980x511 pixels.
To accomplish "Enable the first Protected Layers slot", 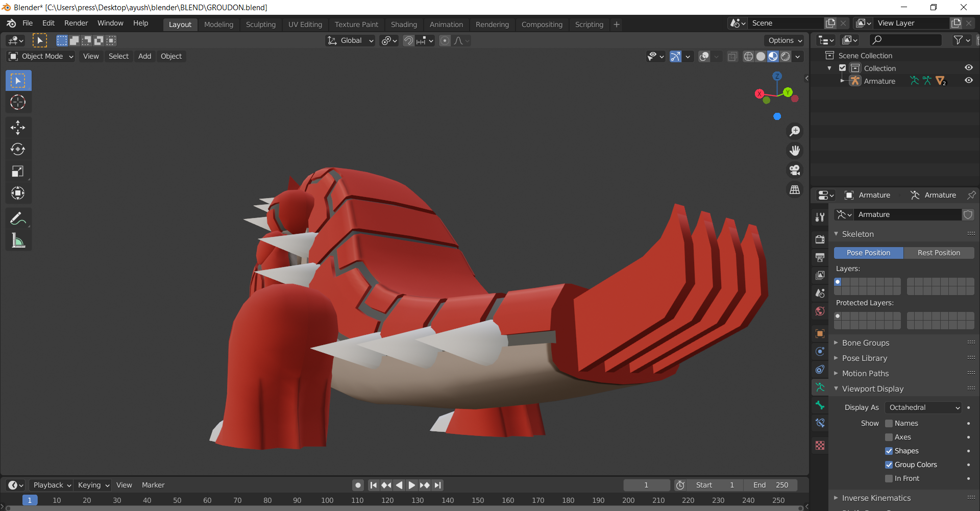I will 838,316.
